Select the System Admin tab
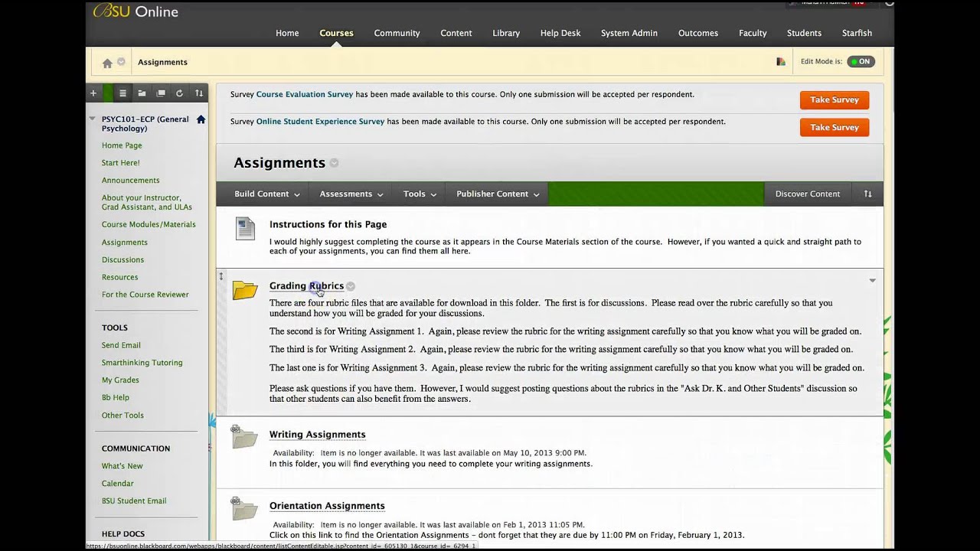 629,33
